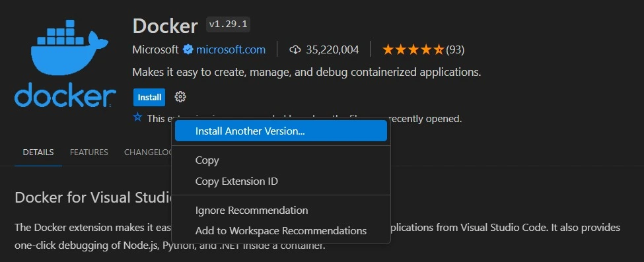Click the Microsoft publisher name

point(155,50)
